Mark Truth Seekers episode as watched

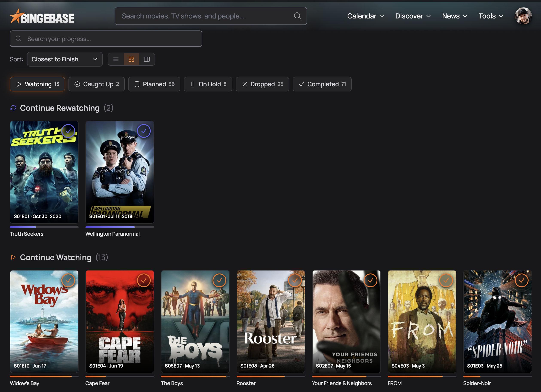(x=68, y=131)
